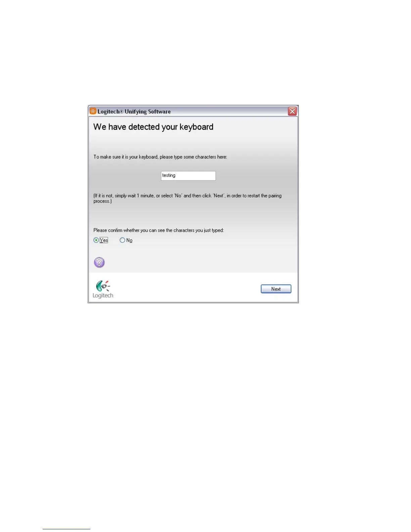Image resolution: width=411 pixels, height=532 pixels.
Task: Click the 'Logitech Unifying Software' title bar text
Action: pos(134,112)
